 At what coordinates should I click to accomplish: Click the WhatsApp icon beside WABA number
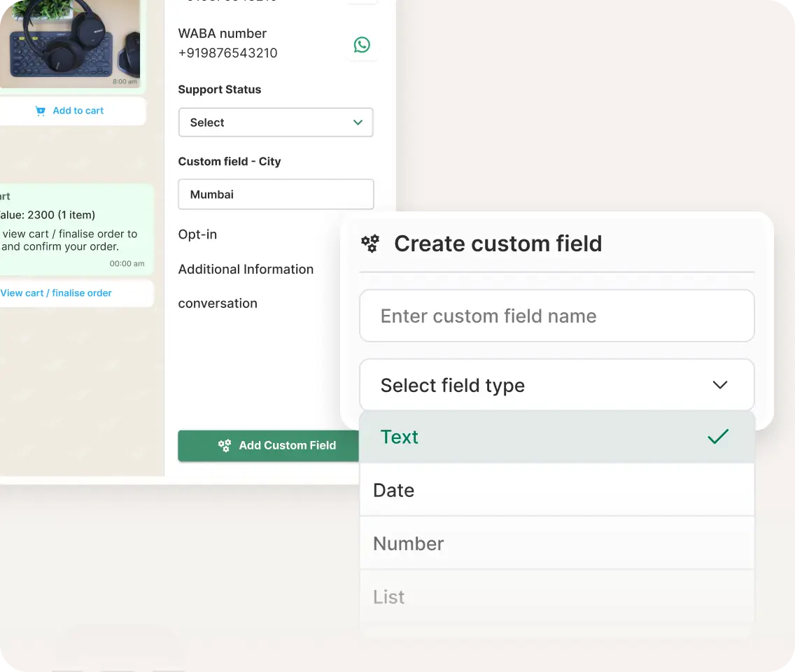coord(362,45)
